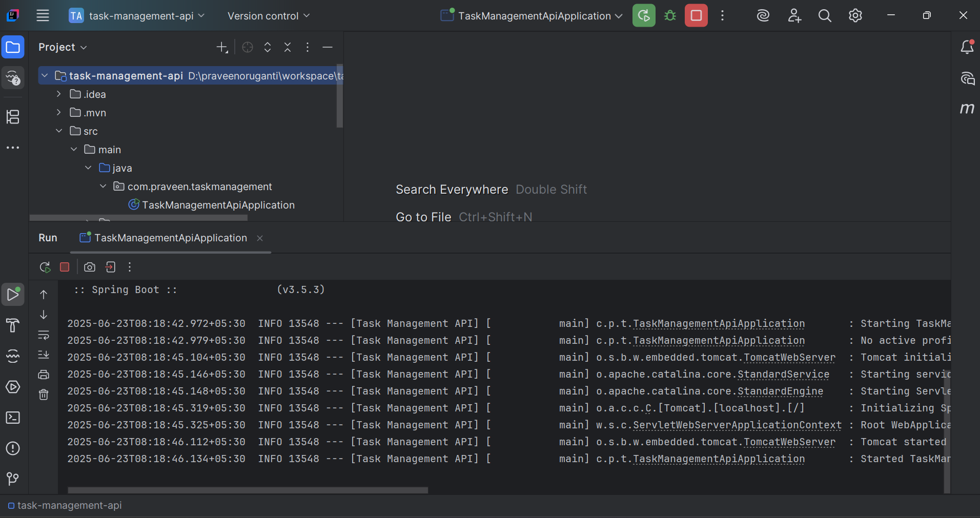980x518 pixels.
Task: Click select opened file target icon
Action: 248,47
